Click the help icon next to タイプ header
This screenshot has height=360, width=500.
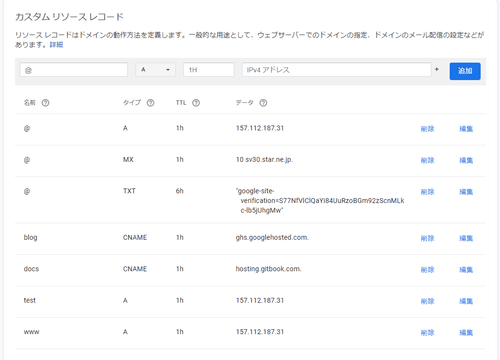(150, 103)
